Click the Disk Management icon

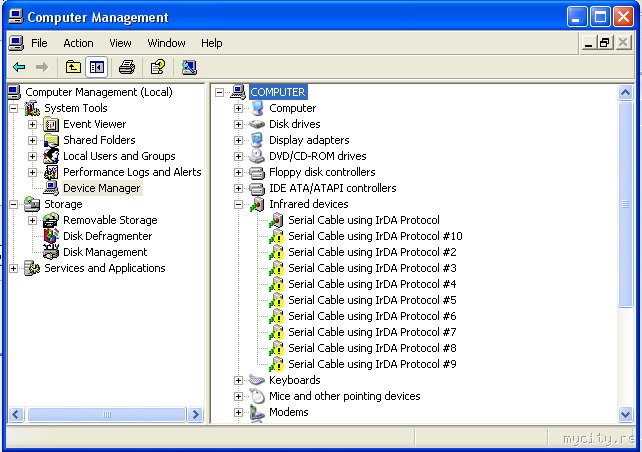51,252
